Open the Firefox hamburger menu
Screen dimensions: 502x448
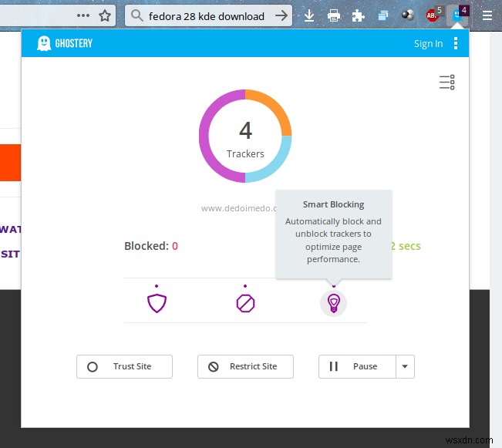(x=487, y=15)
